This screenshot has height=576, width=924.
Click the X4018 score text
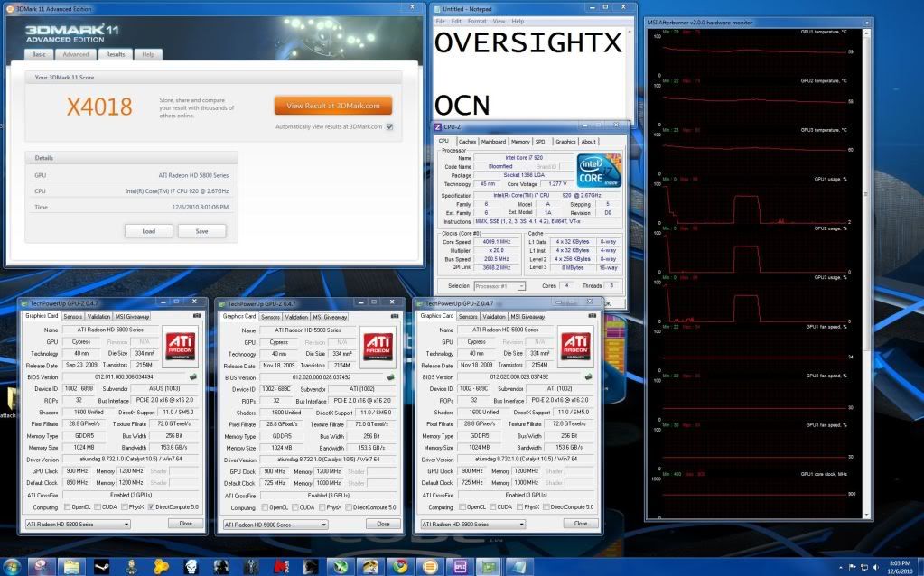[99, 107]
